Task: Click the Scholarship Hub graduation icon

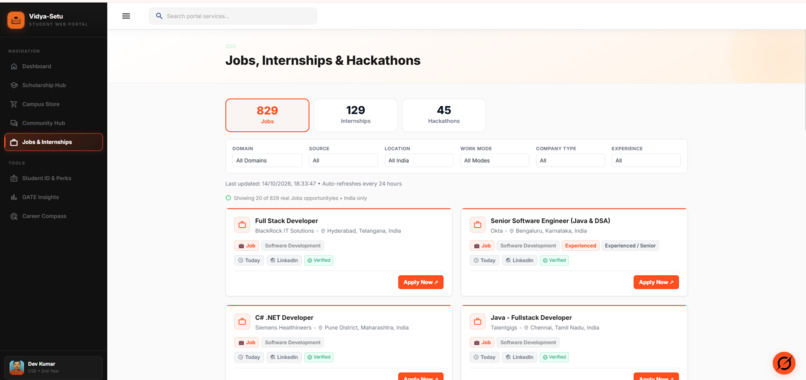Action: [x=14, y=85]
